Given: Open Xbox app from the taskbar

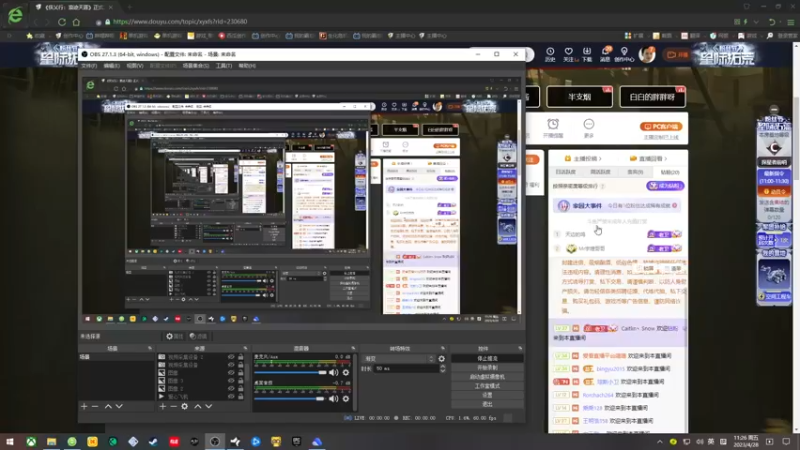Looking at the screenshot, I should tap(31, 441).
